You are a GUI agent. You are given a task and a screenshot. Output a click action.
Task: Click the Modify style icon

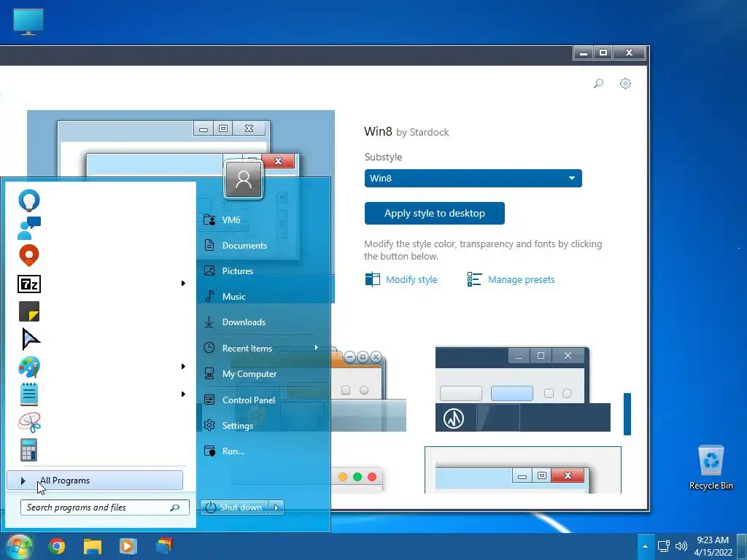click(373, 279)
